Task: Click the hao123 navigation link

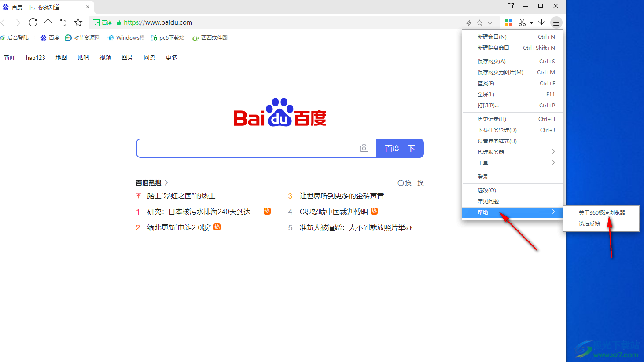Action: pyautogui.click(x=36, y=58)
